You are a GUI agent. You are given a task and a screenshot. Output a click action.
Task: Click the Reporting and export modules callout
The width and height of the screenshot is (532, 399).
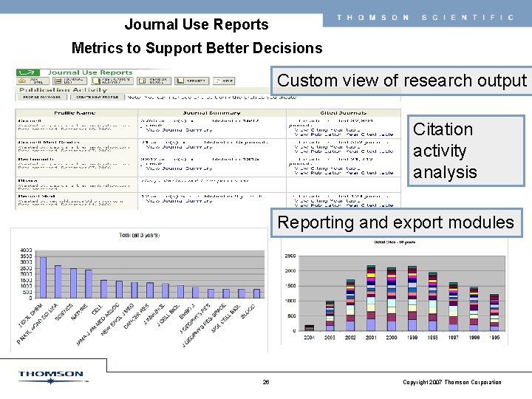coord(396,222)
